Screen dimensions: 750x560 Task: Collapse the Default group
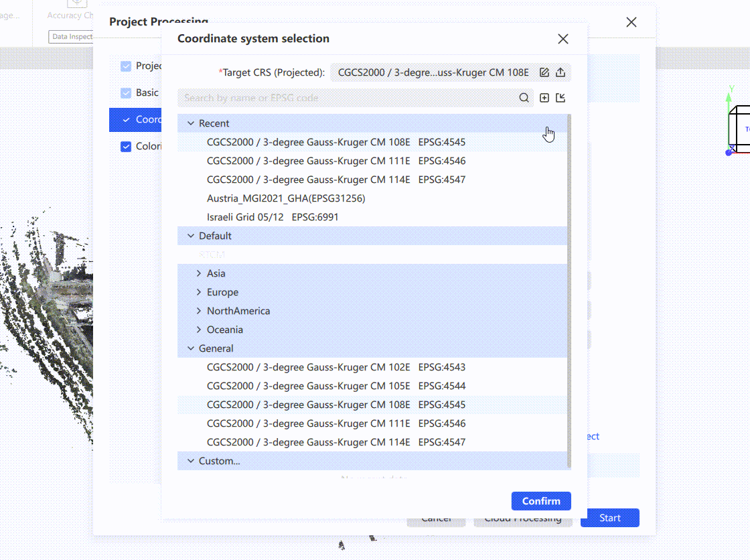click(x=191, y=236)
